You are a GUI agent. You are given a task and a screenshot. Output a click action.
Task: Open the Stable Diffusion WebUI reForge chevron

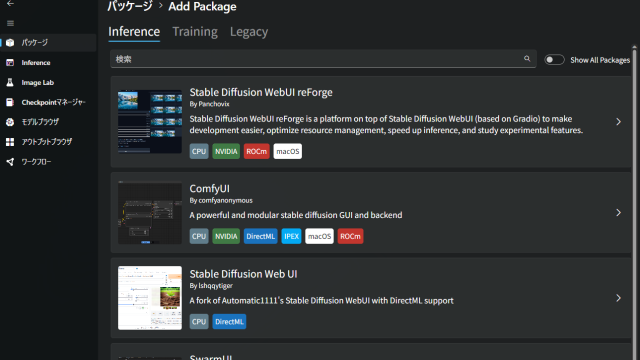coord(618,122)
